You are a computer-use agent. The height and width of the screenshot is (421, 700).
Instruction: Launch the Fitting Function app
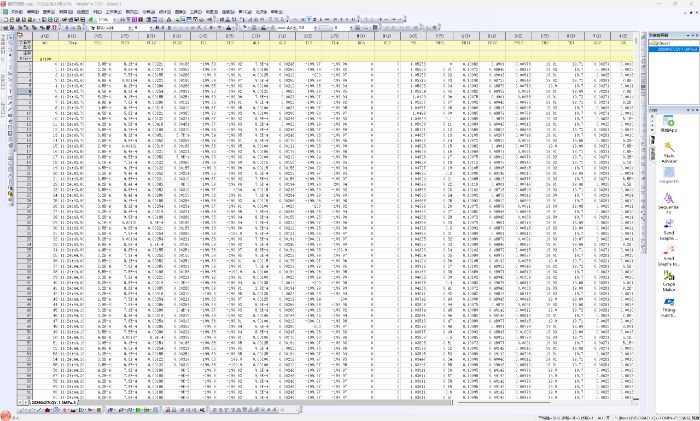pyautogui.click(x=669, y=308)
